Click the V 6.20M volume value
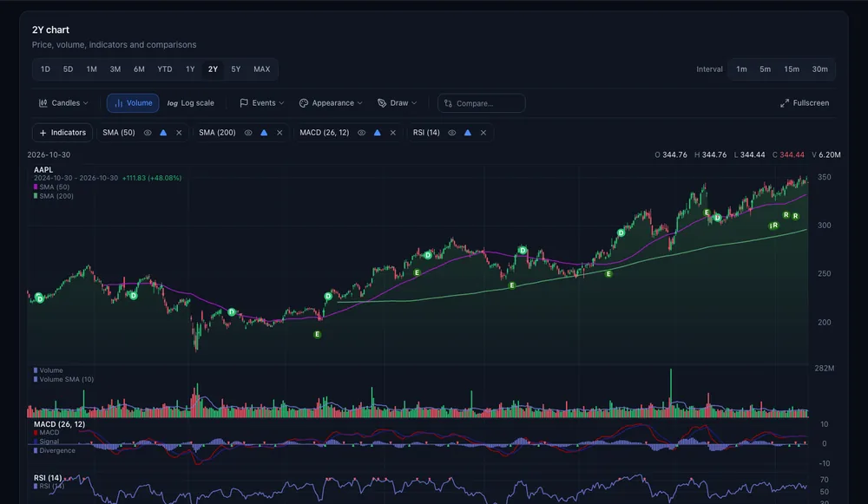This screenshot has height=504, width=868. (826, 155)
